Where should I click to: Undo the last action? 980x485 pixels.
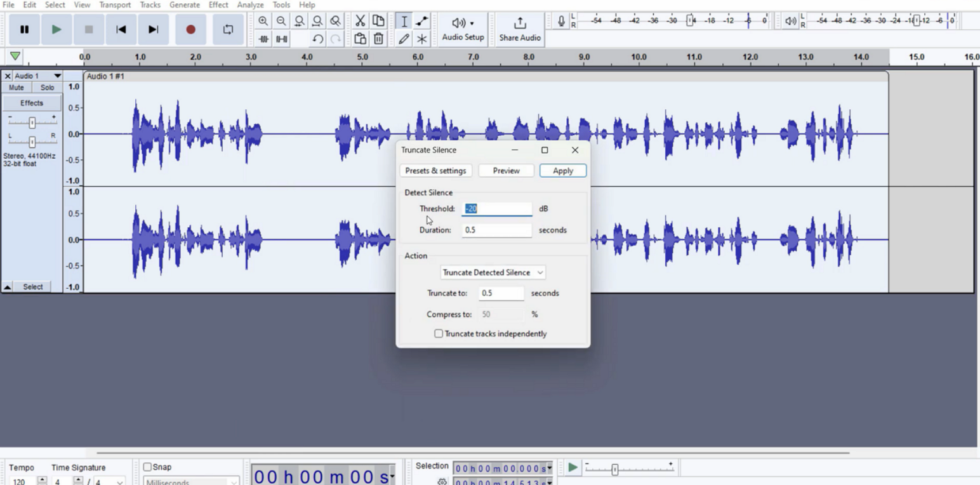pos(318,39)
